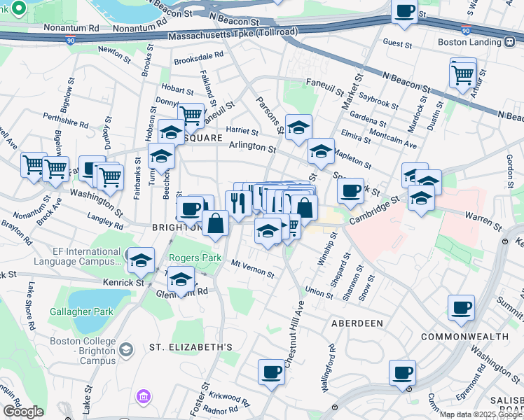Viewport: 524px width, 420px height.
Task: Click the I-90 shield near Boston Landing
Action: [x=466, y=30]
